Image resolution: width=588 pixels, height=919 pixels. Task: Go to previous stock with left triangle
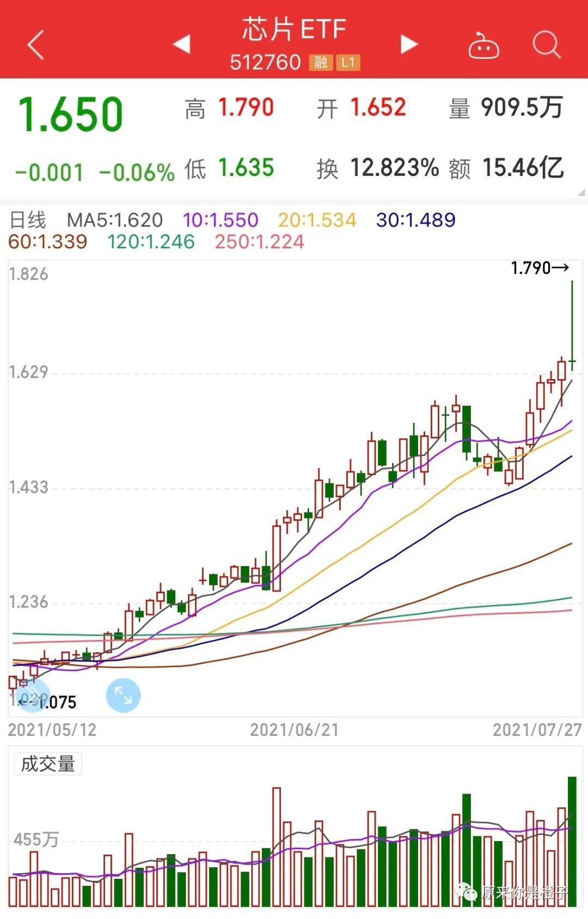(x=182, y=44)
